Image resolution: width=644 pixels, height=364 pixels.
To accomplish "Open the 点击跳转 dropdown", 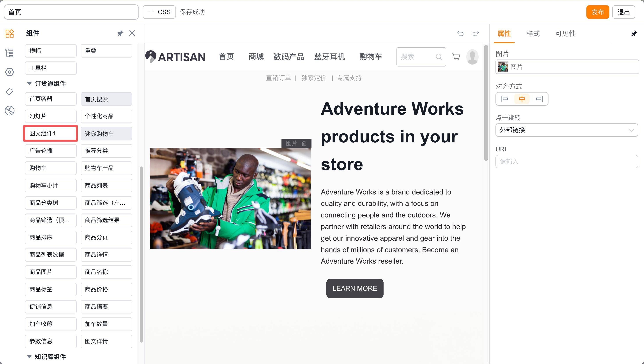I will pyautogui.click(x=566, y=130).
